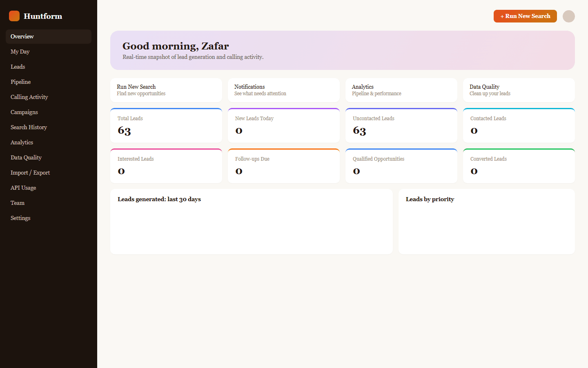Screen dimensions: 588x368
Task: Open Campaigns in sidebar
Action: click(49, 112)
